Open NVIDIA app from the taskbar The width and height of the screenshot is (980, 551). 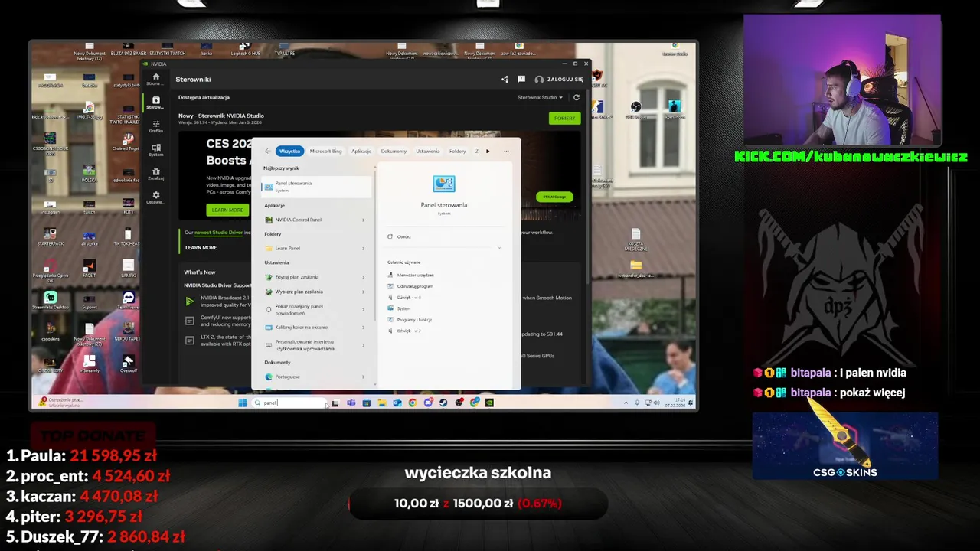pos(490,403)
